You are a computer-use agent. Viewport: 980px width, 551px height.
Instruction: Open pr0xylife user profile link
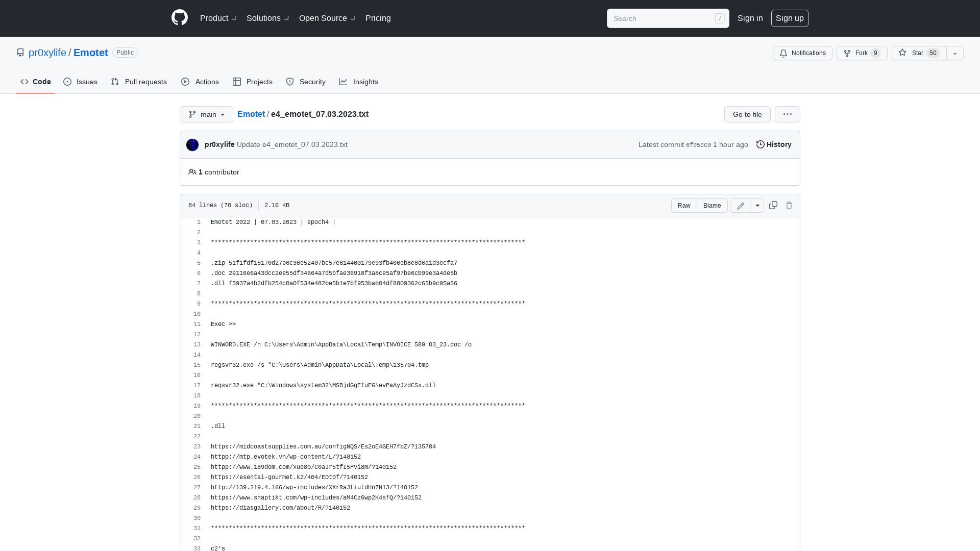pos(47,53)
